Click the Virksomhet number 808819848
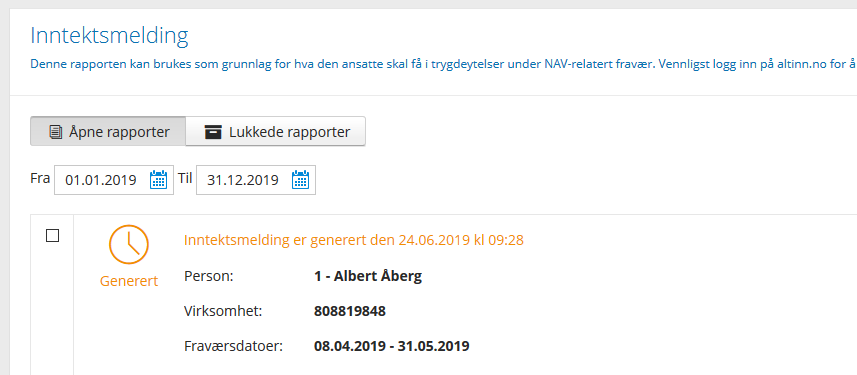This screenshot has width=857, height=375. click(x=350, y=312)
